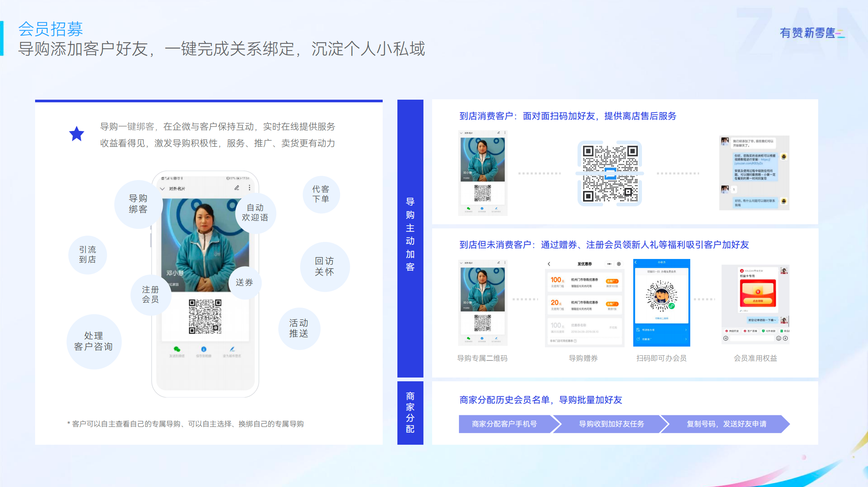Select the 导购主动加客 vertical tab
The image size is (868, 487).
(x=410, y=234)
